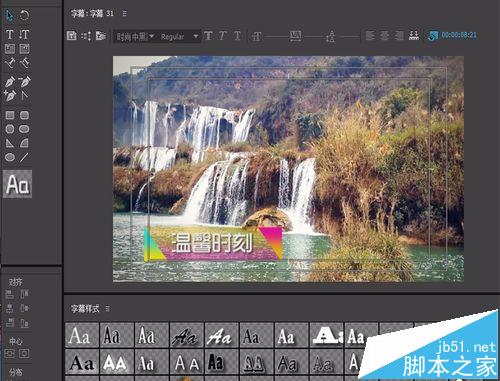Image resolution: width=500 pixels, height=381 pixels.
Task: Select the horizontal Type tool
Action: click(x=10, y=34)
